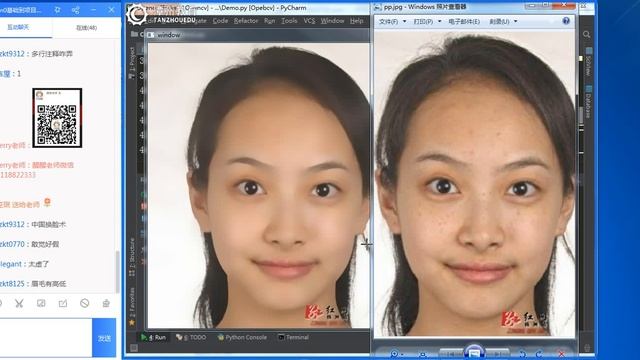
Task: Click the image insert icon in chat toolbar
Action: [41, 303]
